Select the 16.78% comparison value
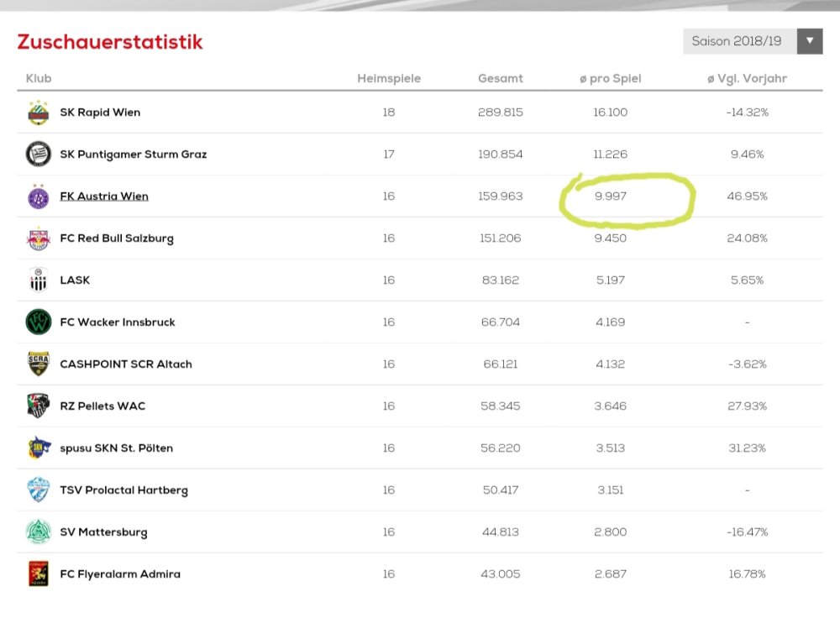This screenshot has height=634, width=840. (748, 574)
